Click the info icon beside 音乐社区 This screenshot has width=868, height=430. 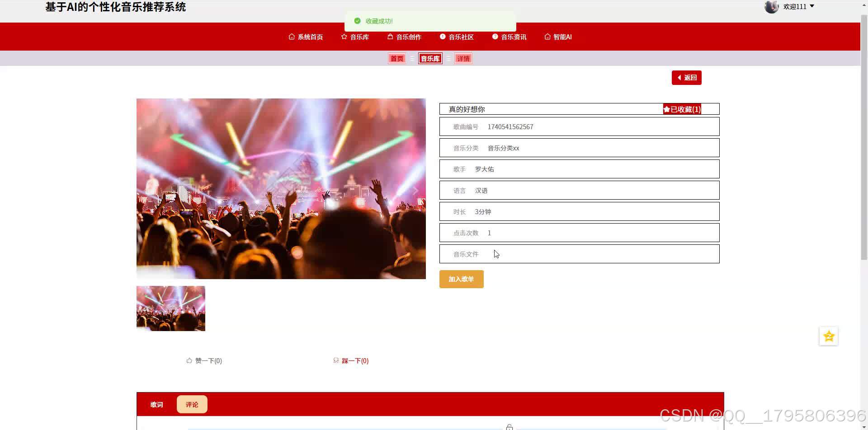[x=443, y=37]
